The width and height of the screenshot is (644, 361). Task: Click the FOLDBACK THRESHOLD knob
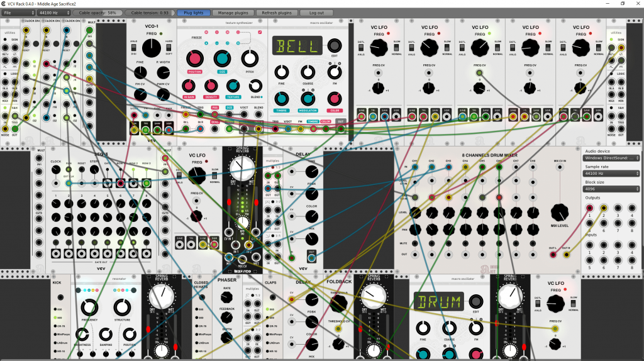click(338, 303)
